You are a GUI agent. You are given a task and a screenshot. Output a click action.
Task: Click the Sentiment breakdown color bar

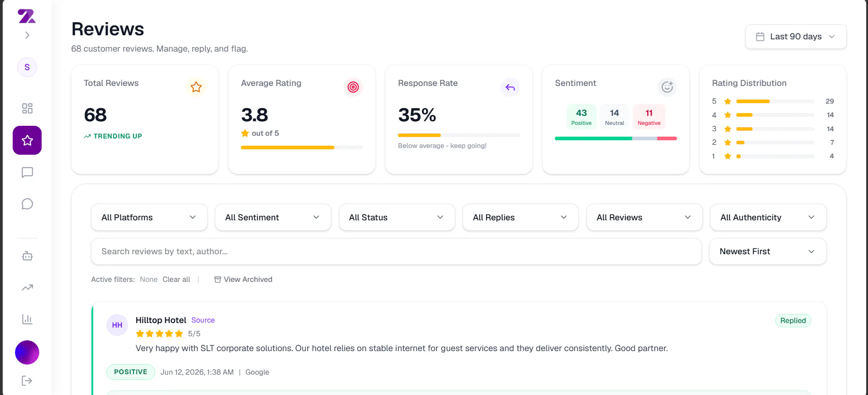pyautogui.click(x=616, y=138)
